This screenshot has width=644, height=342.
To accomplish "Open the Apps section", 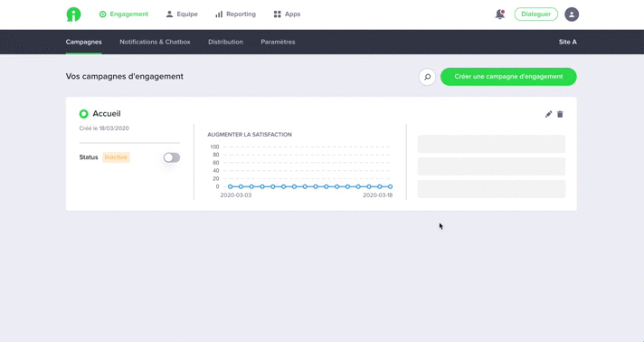I will [287, 14].
